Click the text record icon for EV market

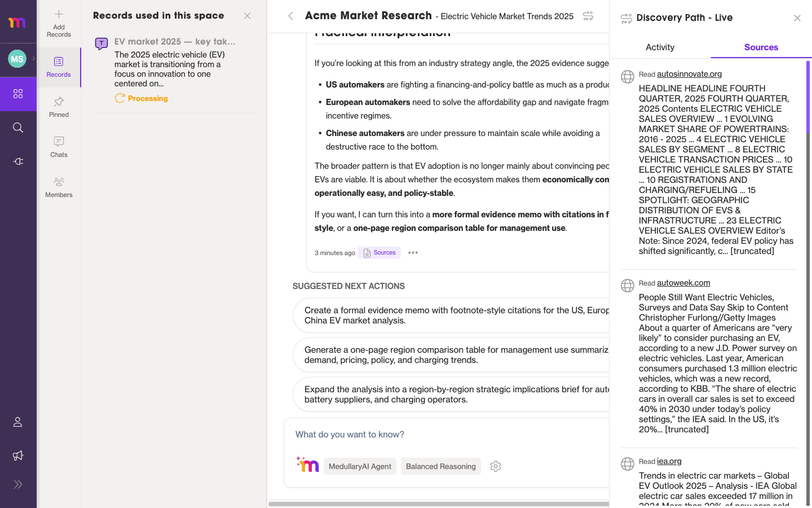tap(101, 43)
